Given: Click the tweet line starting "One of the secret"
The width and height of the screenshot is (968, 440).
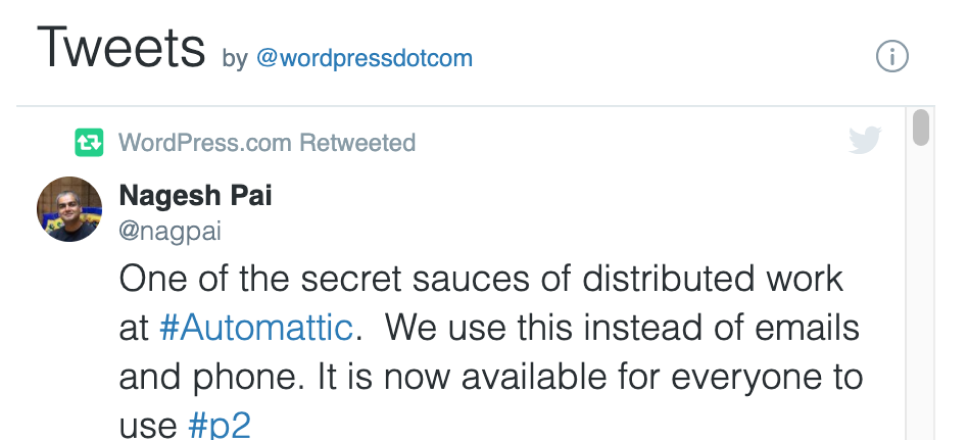Looking at the screenshot, I should (480, 279).
